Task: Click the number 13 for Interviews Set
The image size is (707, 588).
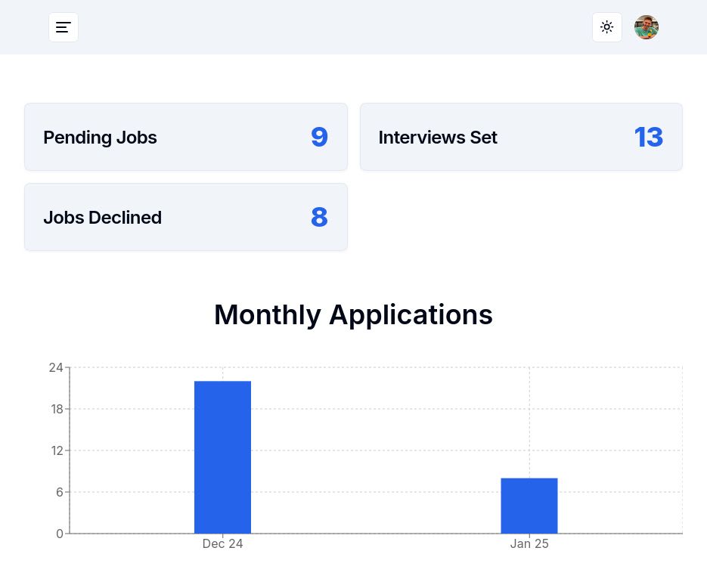Action: pyautogui.click(x=649, y=137)
